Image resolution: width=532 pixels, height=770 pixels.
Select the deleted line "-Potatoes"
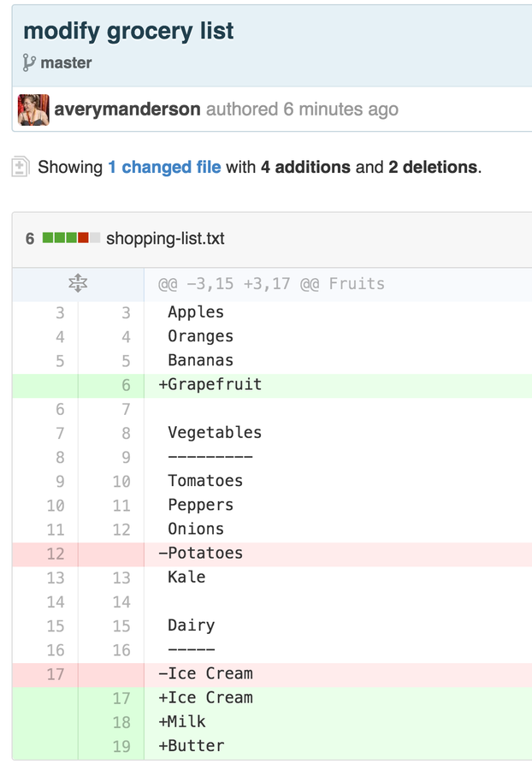201,554
